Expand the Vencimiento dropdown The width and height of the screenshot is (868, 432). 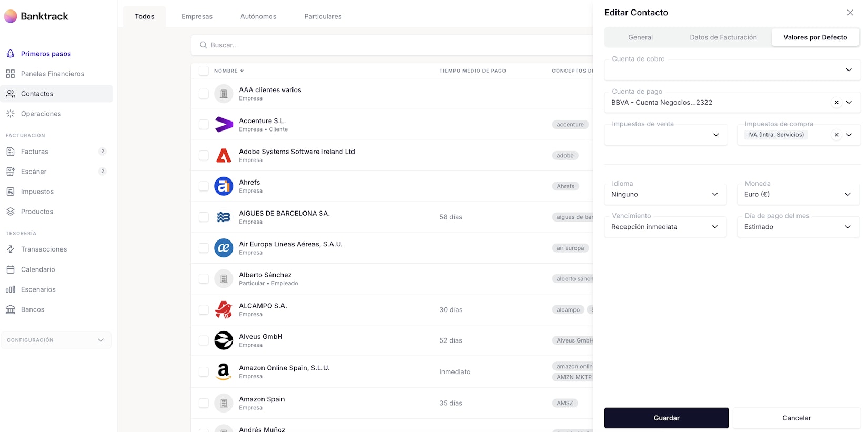point(665,227)
